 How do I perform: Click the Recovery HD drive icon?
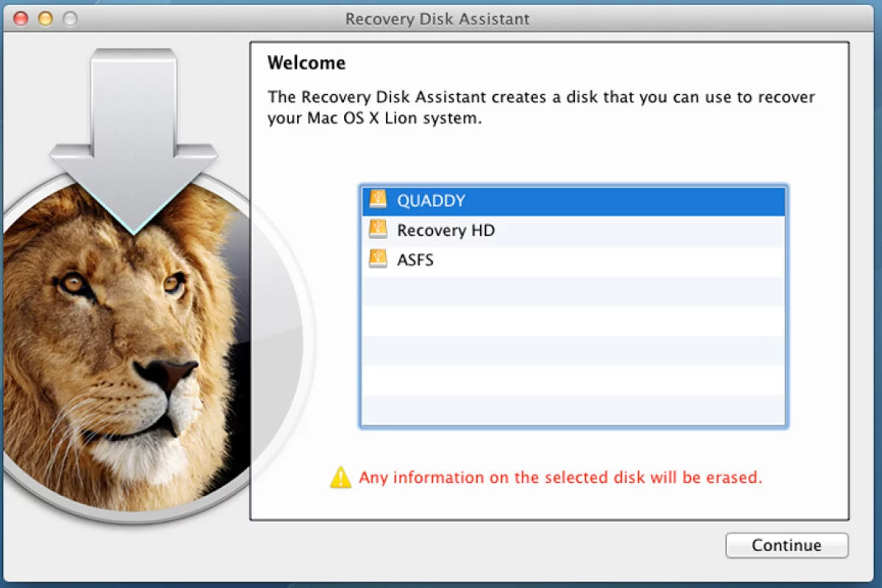[378, 229]
